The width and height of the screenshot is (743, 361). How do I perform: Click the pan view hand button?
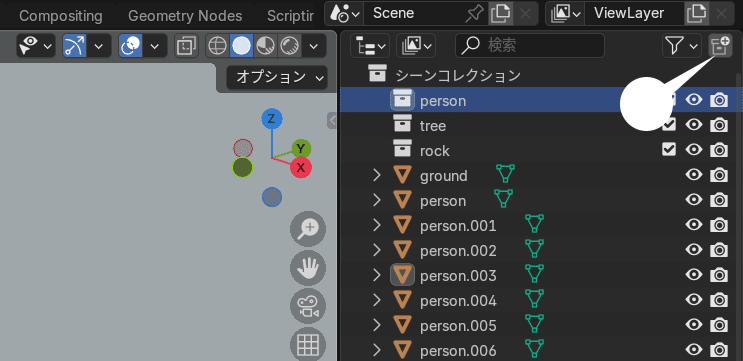[x=308, y=268]
